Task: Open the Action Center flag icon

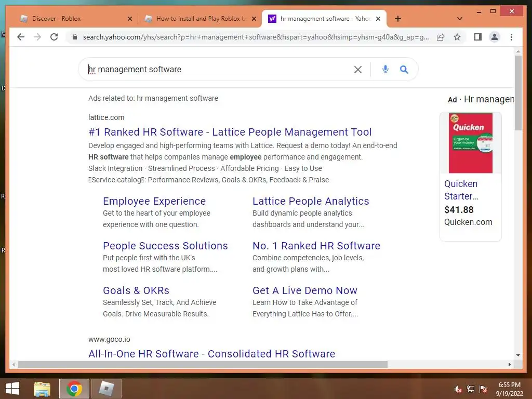Action: pos(483,389)
